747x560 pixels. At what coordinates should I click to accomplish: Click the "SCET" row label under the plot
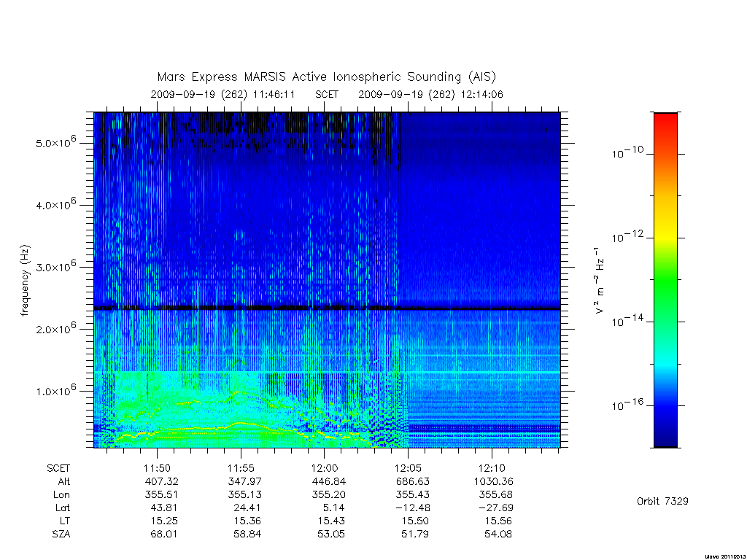(x=58, y=468)
